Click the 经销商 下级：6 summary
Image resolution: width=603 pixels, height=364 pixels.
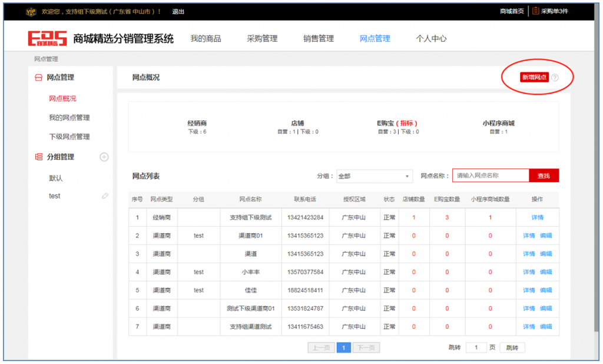(x=197, y=127)
